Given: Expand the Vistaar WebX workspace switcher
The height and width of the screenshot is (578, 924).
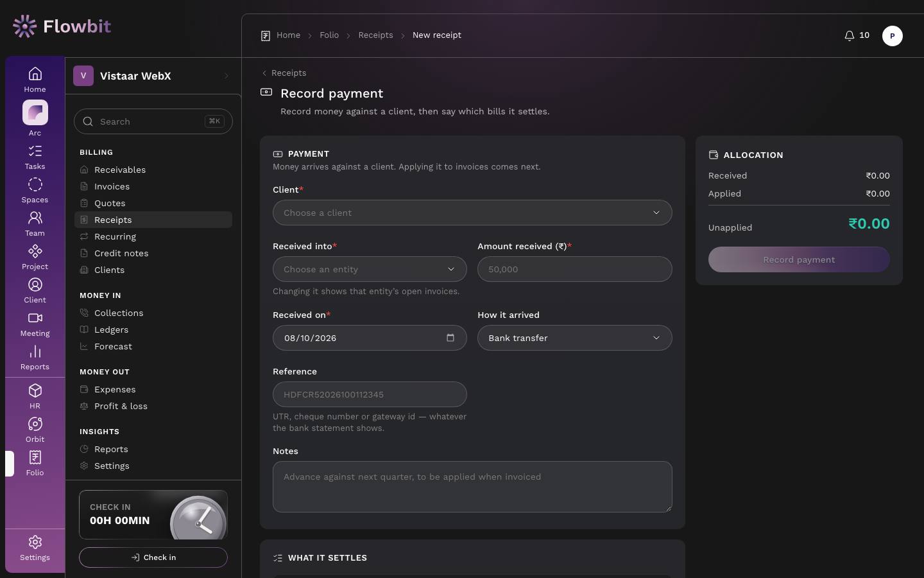Looking at the screenshot, I should tap(153, 76).
